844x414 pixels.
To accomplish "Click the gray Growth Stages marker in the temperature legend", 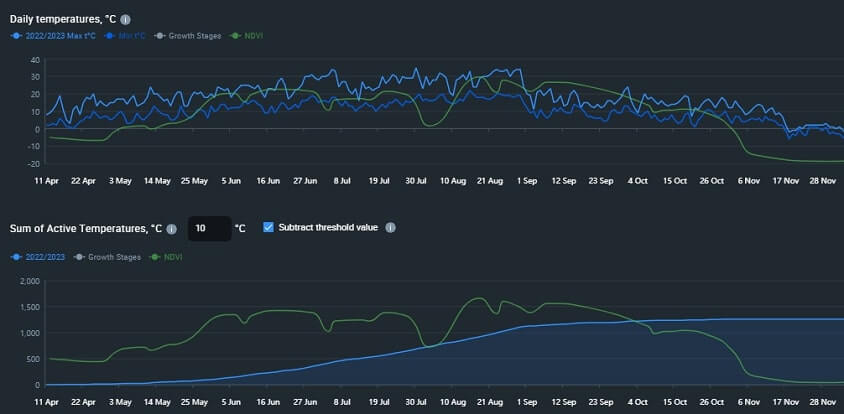I will [x=160, y=36].
